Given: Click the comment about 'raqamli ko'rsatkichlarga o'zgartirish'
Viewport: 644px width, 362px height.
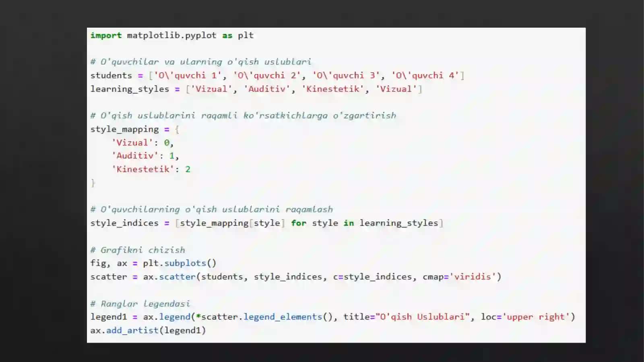Looking at the screenshot, I should click(243, 116).
